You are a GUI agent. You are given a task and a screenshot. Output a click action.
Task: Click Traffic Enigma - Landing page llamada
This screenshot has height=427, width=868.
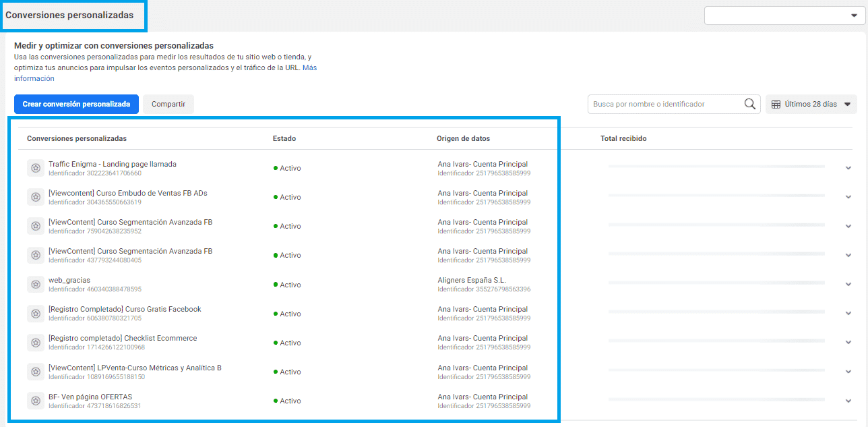[113, 164]
